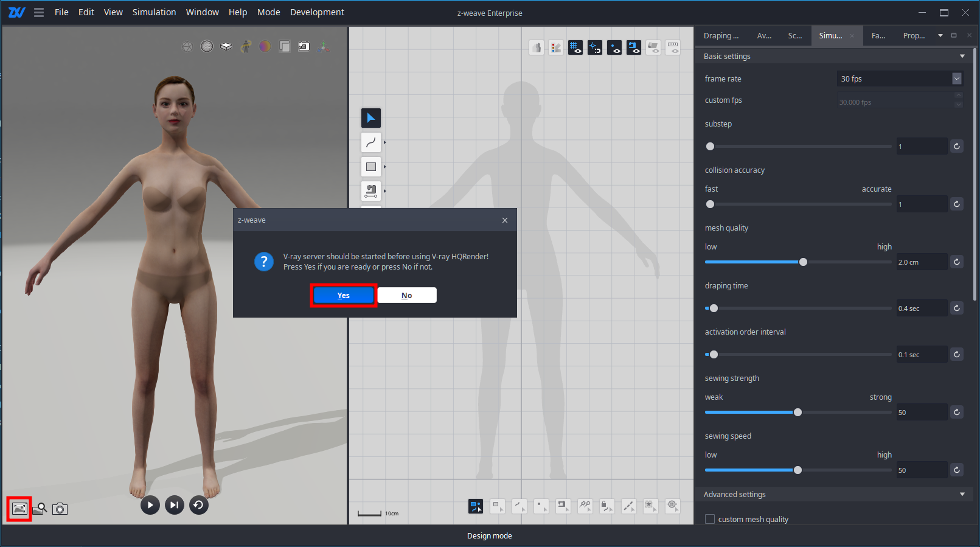
Task: Expand the curve tool flyout arrow
Action: tap(384, 142)
